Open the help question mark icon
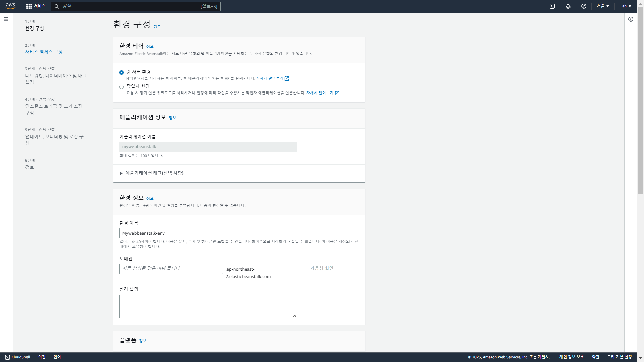The image size is (644, 362). 584,6
